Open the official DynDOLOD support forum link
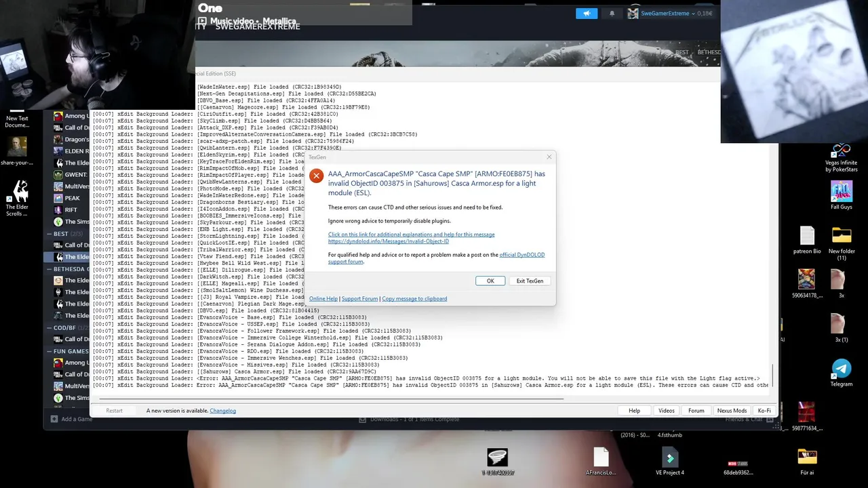 point(436,258)
